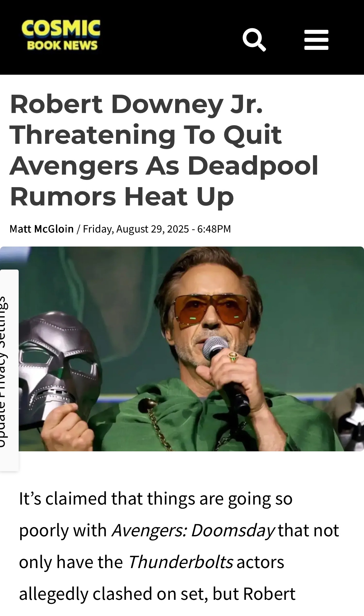This screenshot has width=364, height=616.
Task: Click the Robert Downey Jr. article headline
Action: (x=164, y=150)
